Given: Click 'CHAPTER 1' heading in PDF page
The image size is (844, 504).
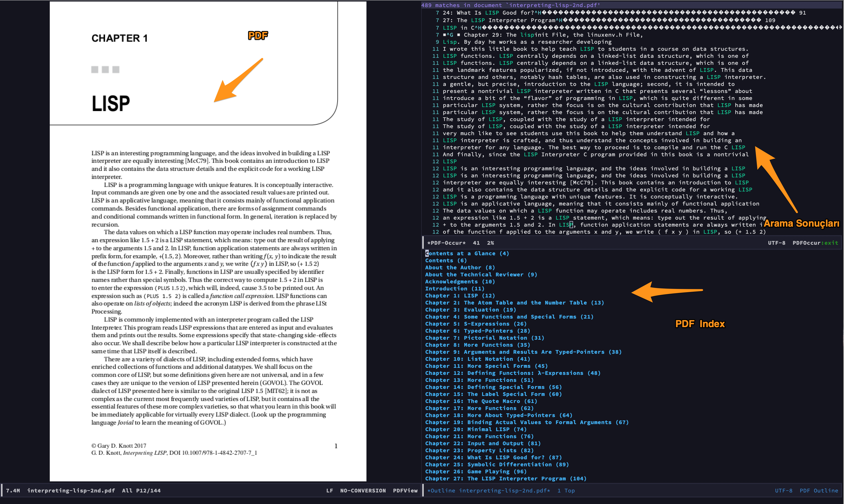Looking at the screenshot, I should (x=120, y=38).
